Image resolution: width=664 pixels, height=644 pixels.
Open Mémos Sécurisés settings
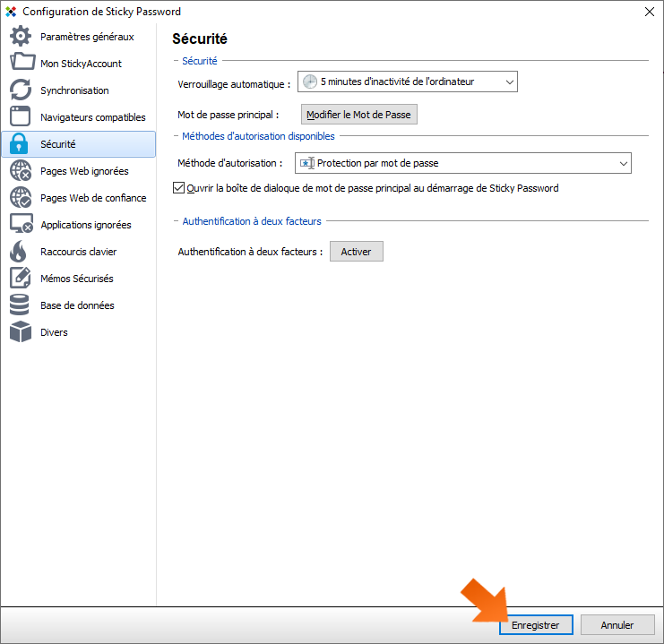click(79, 279)
